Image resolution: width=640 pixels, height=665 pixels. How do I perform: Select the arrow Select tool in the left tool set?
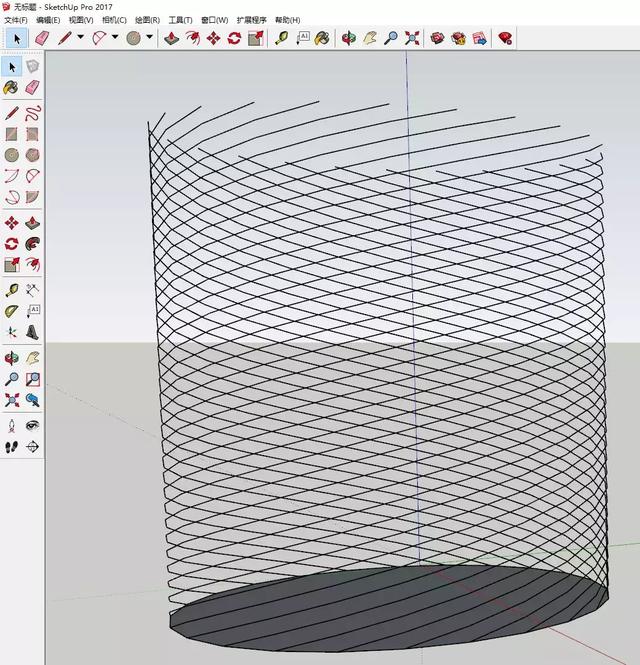tap(12, 67)
